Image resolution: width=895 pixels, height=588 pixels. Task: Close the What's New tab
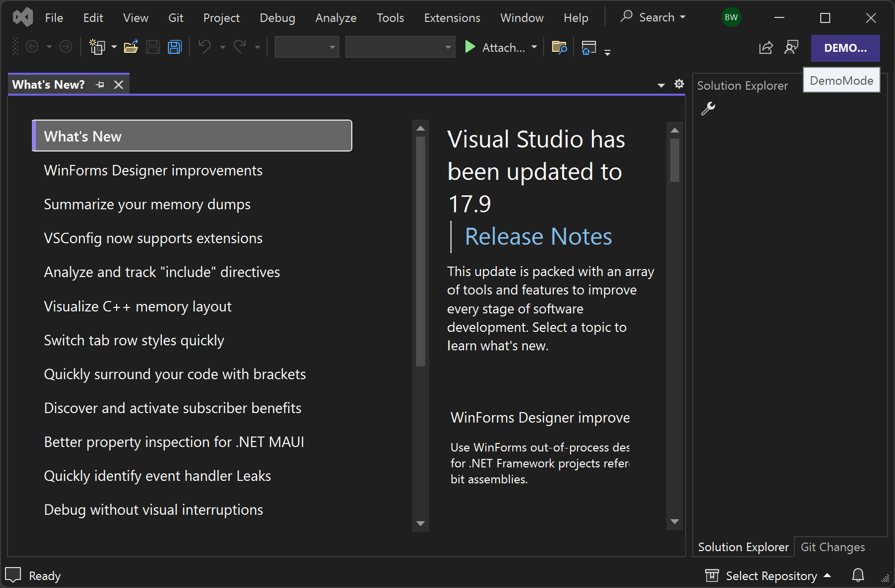(x=119, y=85)
